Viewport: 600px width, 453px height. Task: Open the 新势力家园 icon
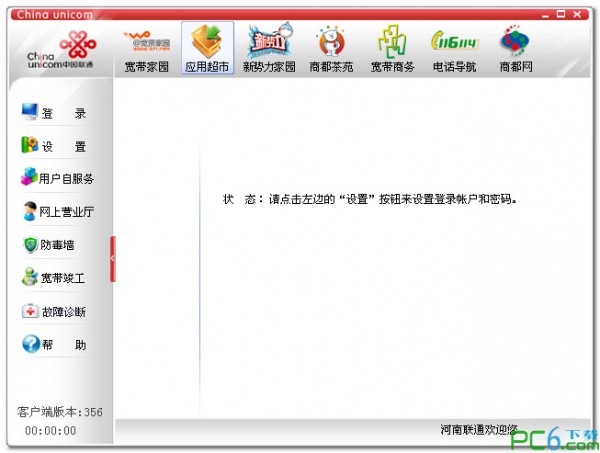coord(269,40)
